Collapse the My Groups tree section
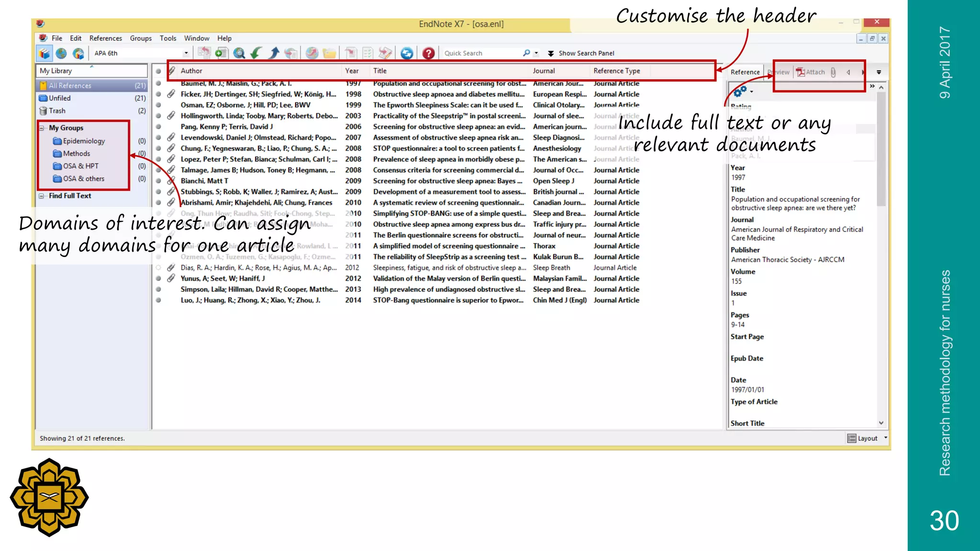 pos(42,128)
